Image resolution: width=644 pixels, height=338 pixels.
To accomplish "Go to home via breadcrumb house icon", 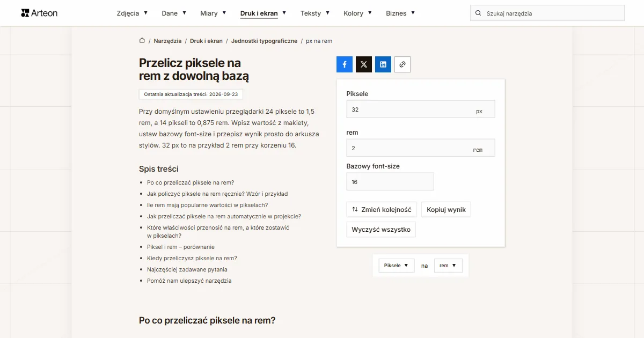I will pyautogui.click(x=142, y=41).
